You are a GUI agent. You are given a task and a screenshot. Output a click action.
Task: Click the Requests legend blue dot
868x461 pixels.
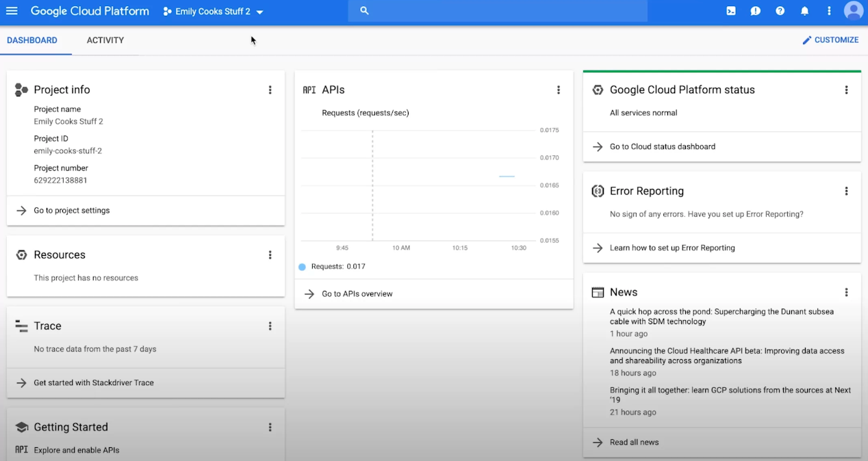click(x=302, y=267)
